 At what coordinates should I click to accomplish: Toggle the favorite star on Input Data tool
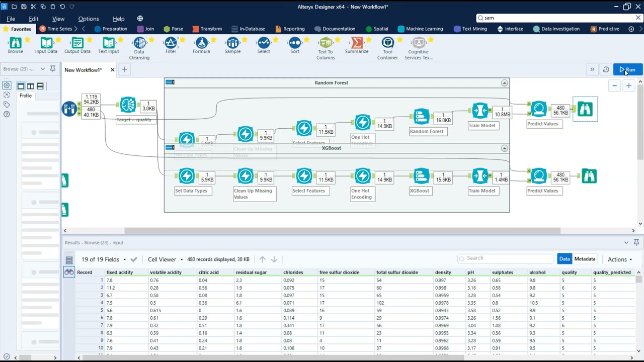(58, 40)
